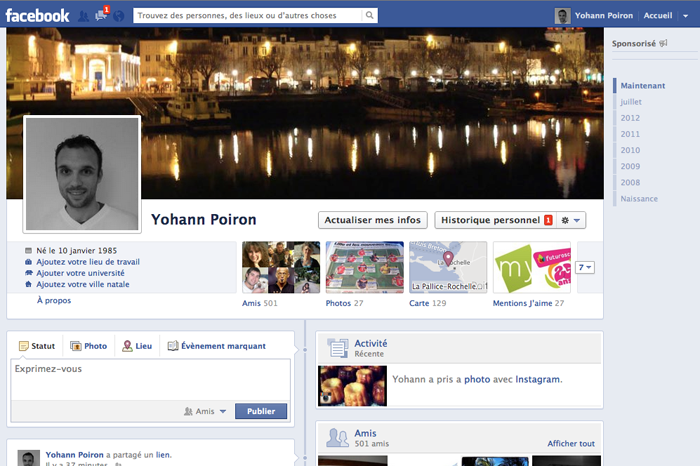Image resolution: width=700 pixels, height=466 pixels.
Task: Click the Actualiser mes infos button
Action: coord(373,220)
